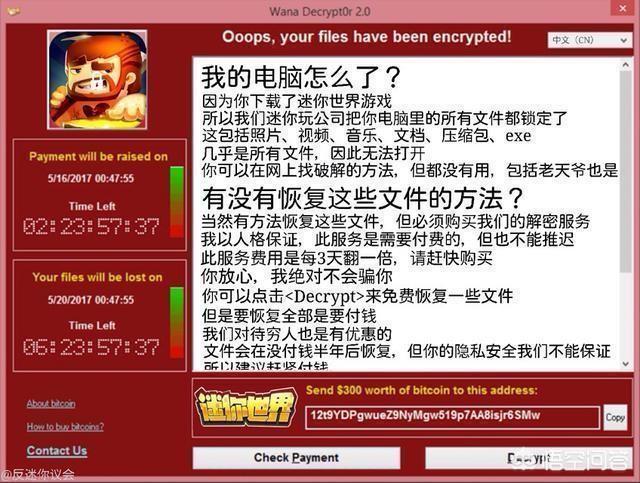640x483 pixels.
Task: Click the Decrypt button
Action: point(529,458)
